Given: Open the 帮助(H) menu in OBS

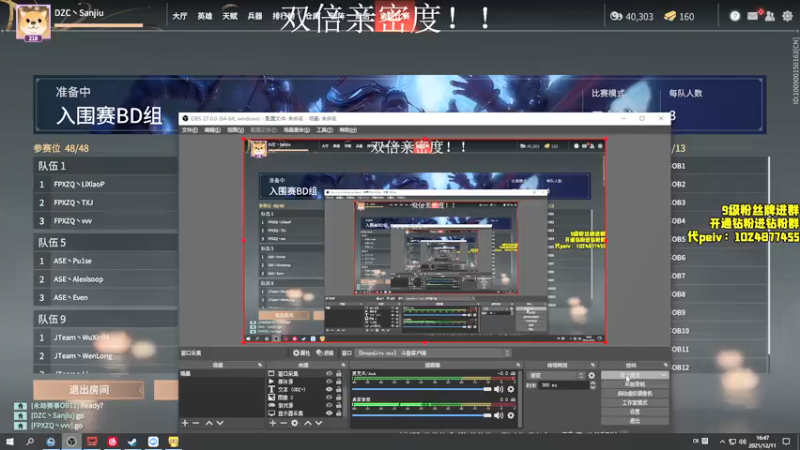Looking at the screenshot, I should tap(348, 130).
